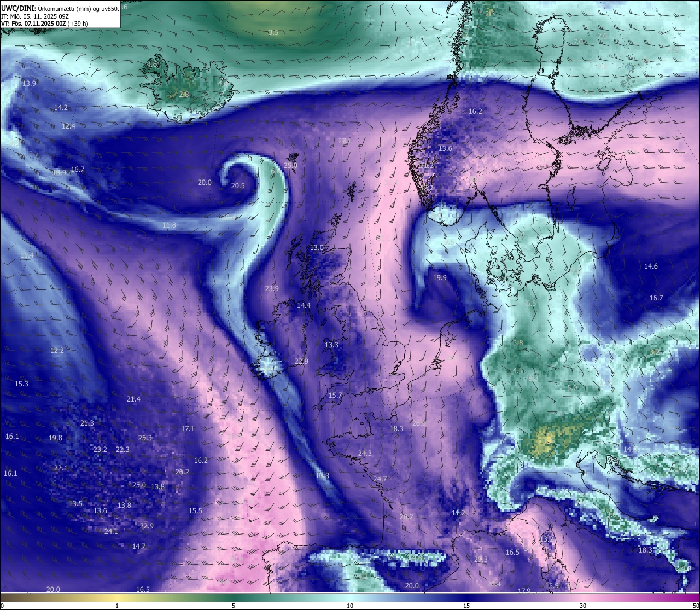Click the valid time line 'VT: Fös. 07.11.2025 00Z (+39 h)'
The width and height of the screenshot is (700, 610).
(45, 24)
